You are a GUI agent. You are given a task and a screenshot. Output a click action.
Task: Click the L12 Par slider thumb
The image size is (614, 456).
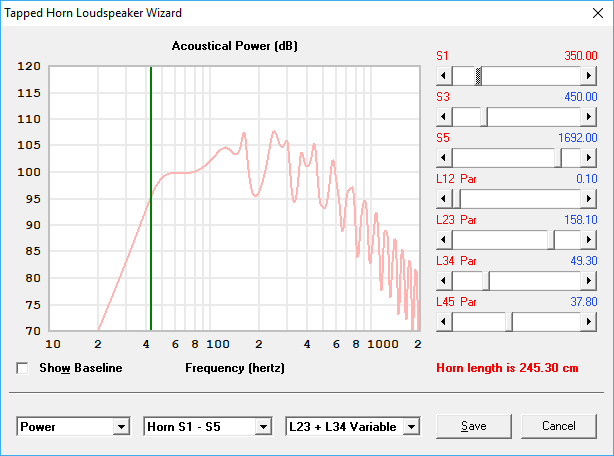tap(457, 199)
